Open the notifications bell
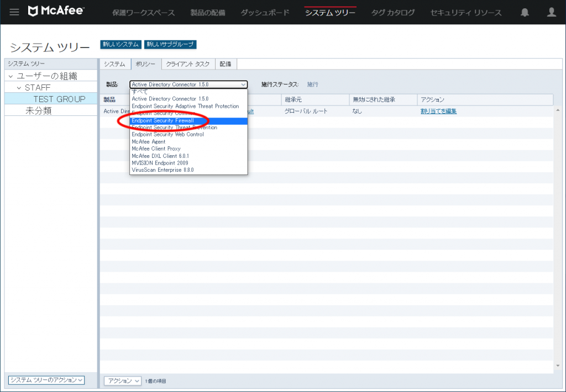The width and height of the screenshot is (566, 392). [x=525, y=12]
